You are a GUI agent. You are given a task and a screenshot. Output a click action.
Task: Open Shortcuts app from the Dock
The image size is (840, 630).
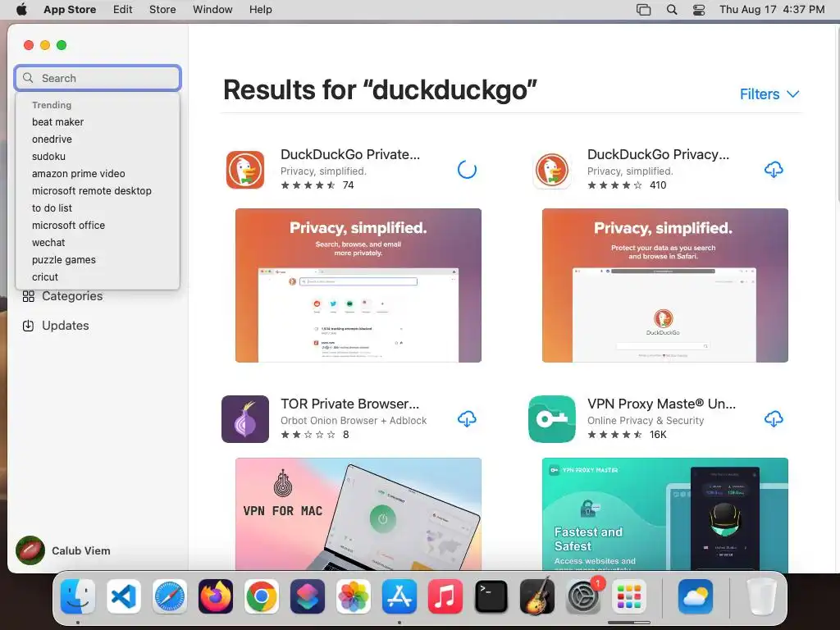click(x=308, y=596)
